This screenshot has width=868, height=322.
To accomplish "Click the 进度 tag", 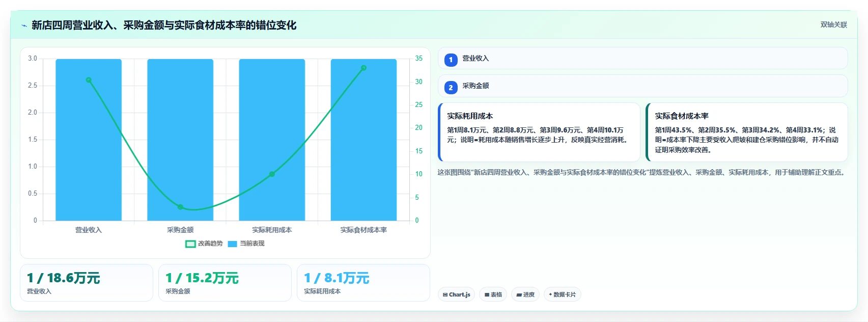I will coord(525,294).
